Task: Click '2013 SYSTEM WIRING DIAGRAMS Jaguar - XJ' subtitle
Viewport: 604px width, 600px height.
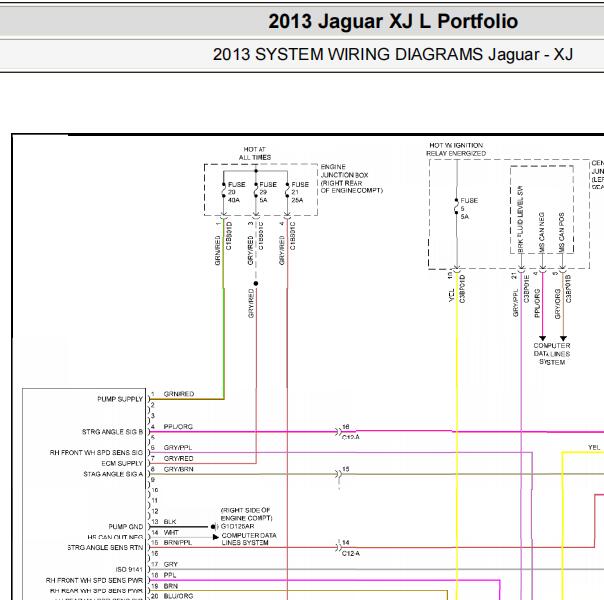Action: 393,54
